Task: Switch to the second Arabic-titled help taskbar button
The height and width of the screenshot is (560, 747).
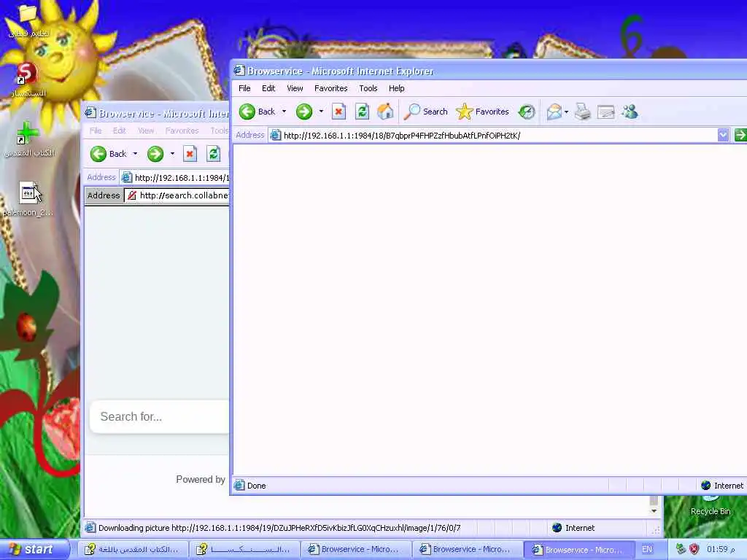Action: pyautogui.click(x=244, y=549)
